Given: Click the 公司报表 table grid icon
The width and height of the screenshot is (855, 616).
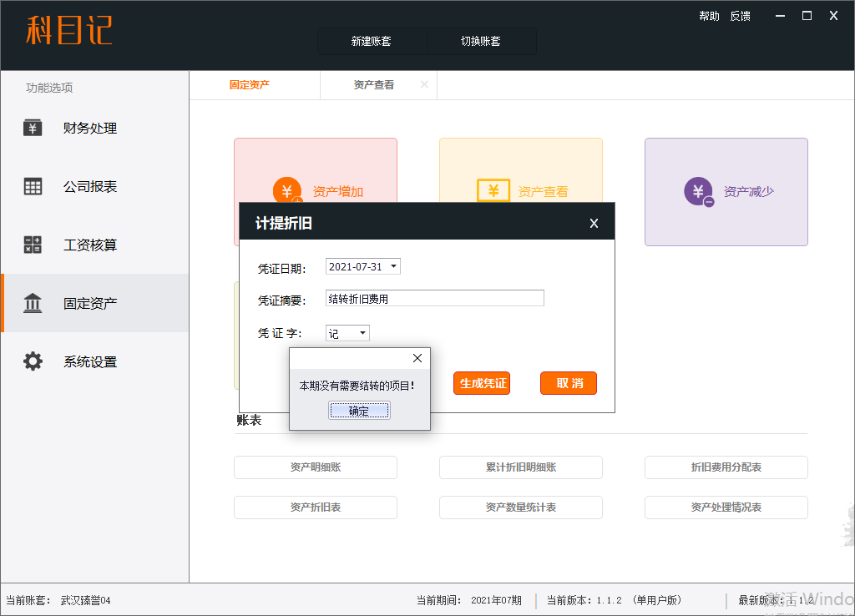Looking at the screenshot, I should point(33,187).
